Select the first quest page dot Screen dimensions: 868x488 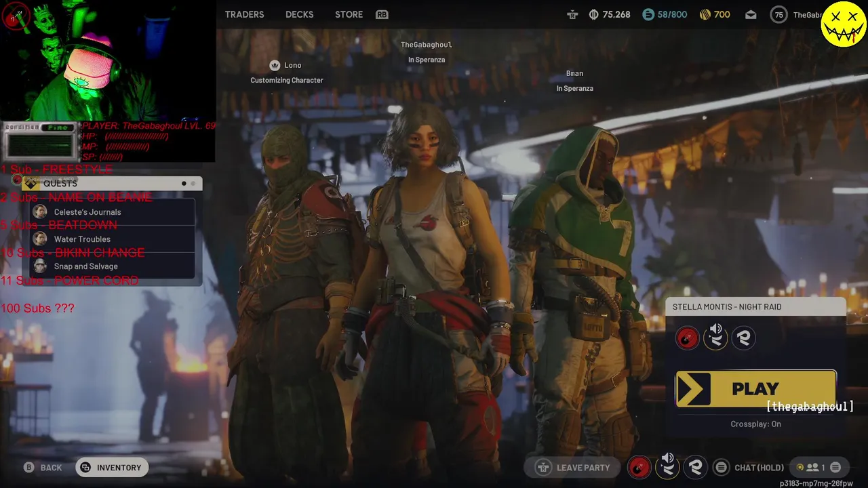click(x=184, y=184)
